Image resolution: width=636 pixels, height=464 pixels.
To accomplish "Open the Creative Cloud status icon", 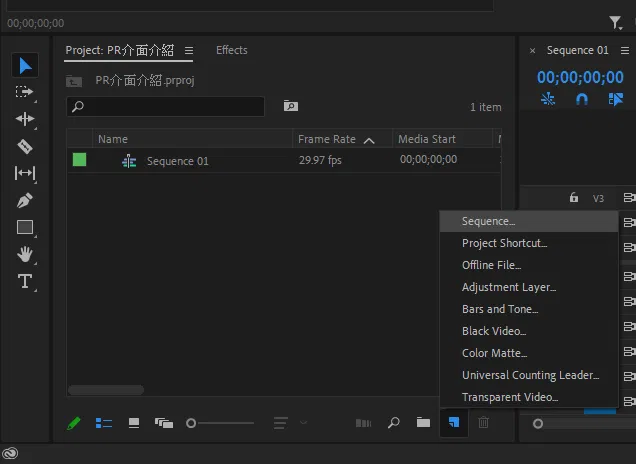I will pyautogui.click(x=10, y=453).
